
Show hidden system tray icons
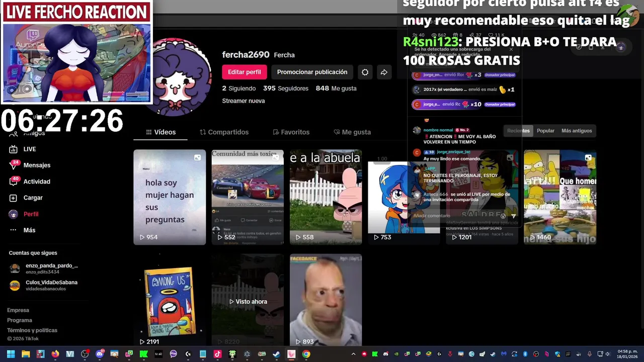(x=353, y=354)
